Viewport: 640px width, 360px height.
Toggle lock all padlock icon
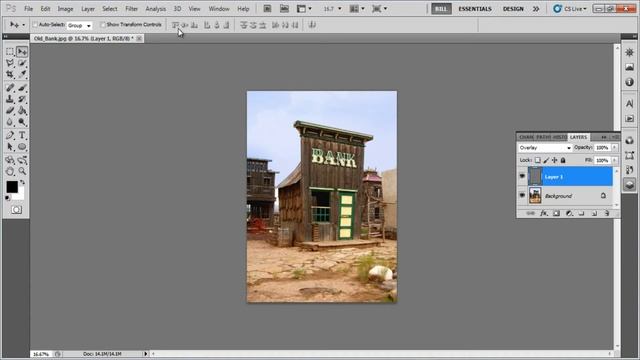[x=563, y=160]
